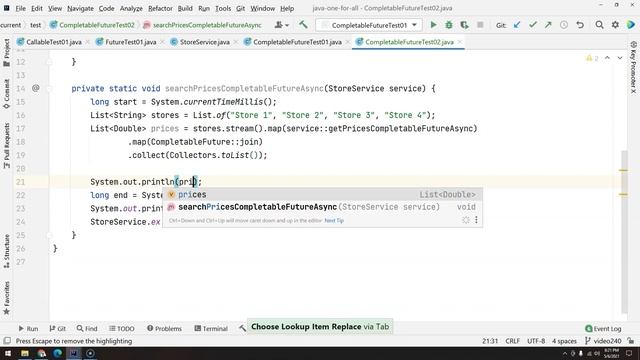Image resolution: width=640 pixels, height=360 pixels.
Task: Open the Navigate menu
Action: (80, 8)
